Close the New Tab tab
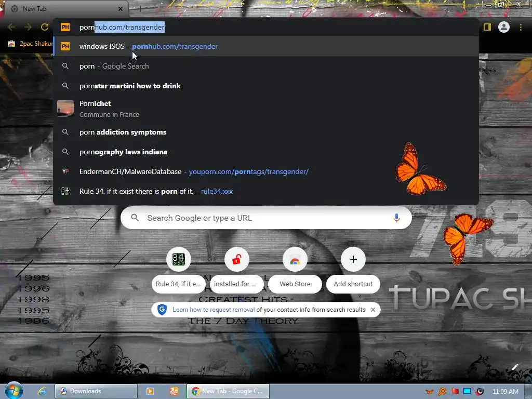 121,9
